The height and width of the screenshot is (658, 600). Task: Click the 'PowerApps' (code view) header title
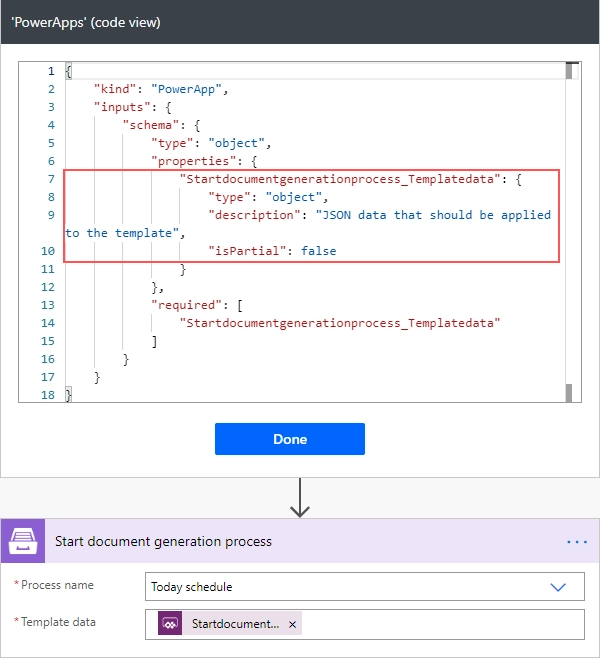click(x=86, y=22)
